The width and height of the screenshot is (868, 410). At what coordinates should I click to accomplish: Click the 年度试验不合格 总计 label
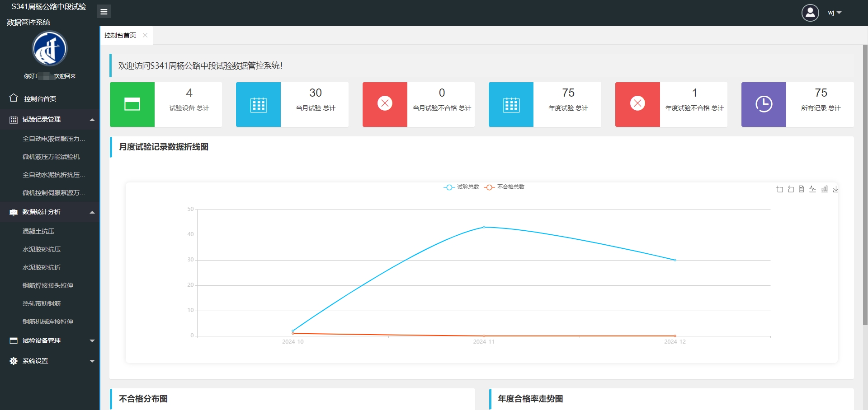click(x=694, y=108)
